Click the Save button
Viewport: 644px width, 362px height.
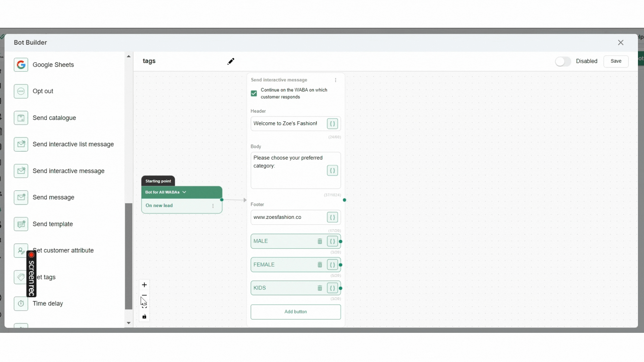tap(616, 61)
